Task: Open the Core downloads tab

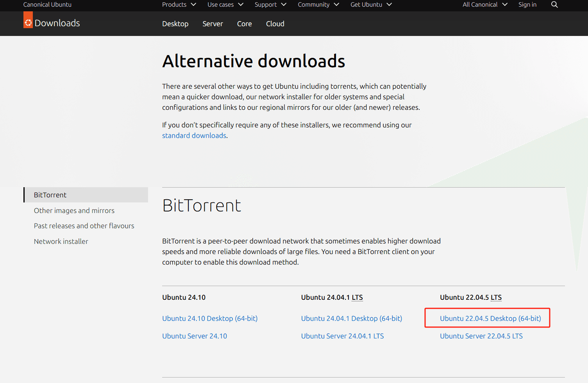Action: (245, 24)
